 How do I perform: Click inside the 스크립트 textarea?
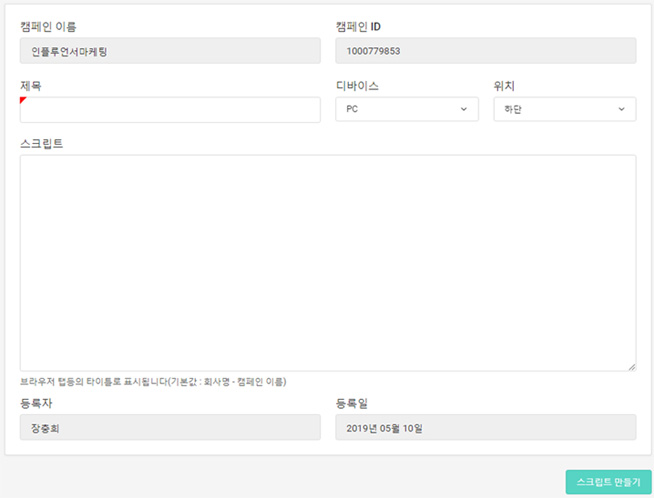(x=328, y=263)
